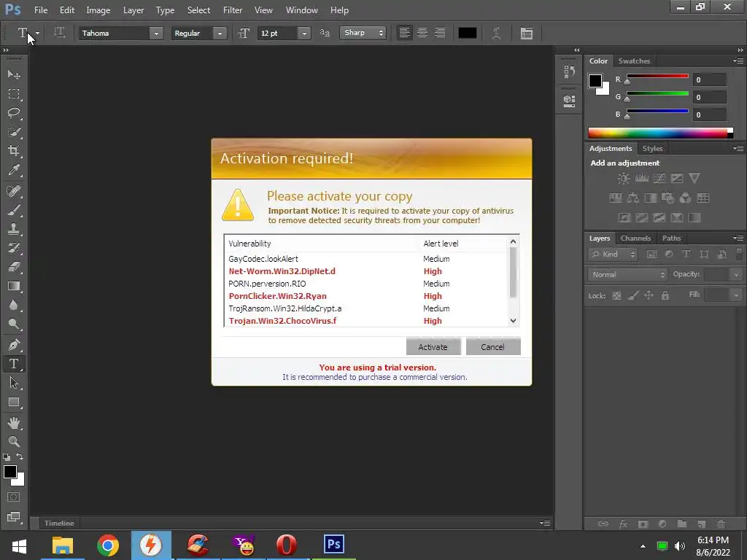Select the Eraser tool
Image resolution: width=747 pixels, height=560 pixels.
(x=14, y=267)
